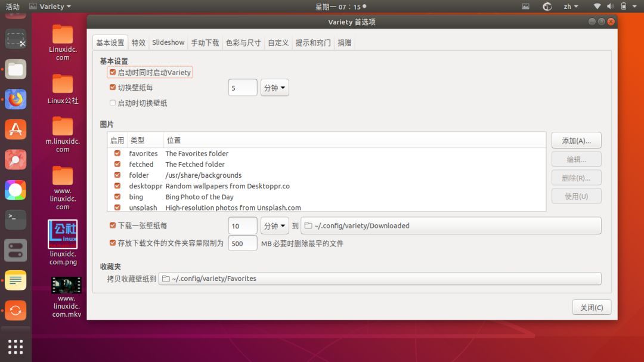Disable the /usr/share/backgrounds folder checkbox

pyautogui.click(x=117, y=175)
